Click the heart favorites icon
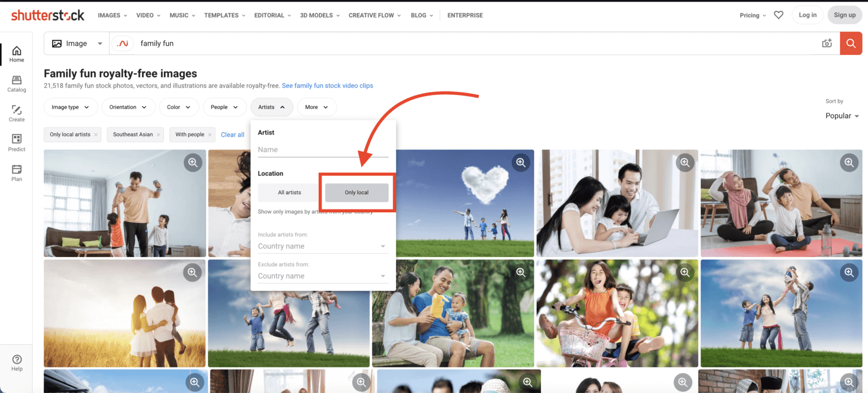 pos(779,15)
